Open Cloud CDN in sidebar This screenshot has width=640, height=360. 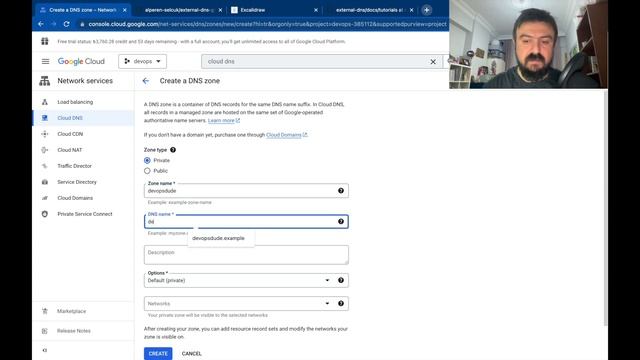click(x=70, y=134)
